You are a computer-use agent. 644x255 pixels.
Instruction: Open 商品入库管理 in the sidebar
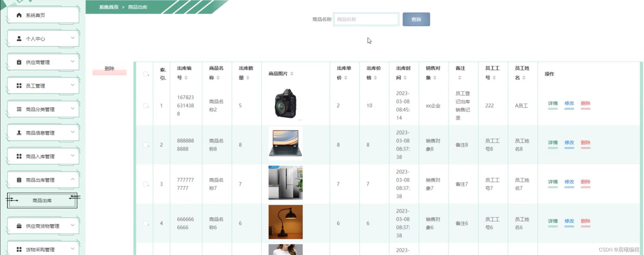tap(43, 156)
